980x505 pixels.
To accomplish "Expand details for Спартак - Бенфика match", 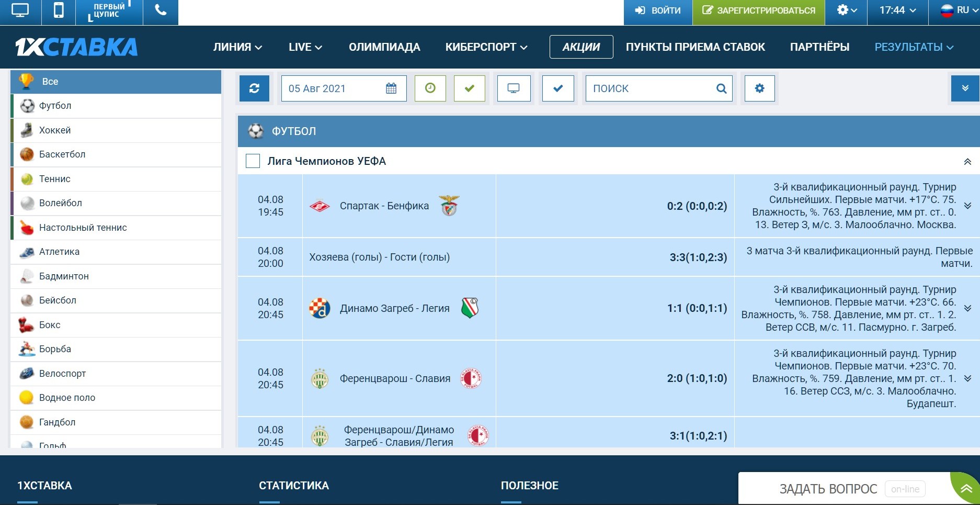I will pyautogui.click(x=967, y=206).
